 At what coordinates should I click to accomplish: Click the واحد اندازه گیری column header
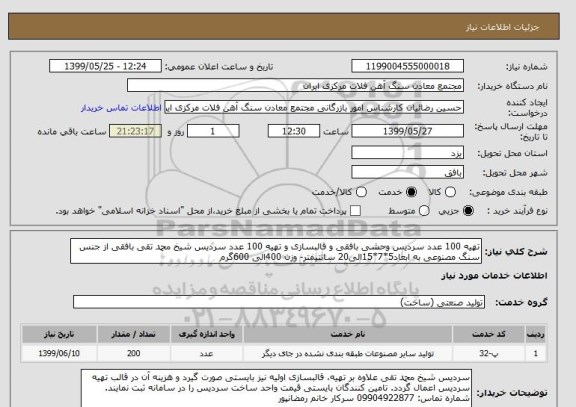click(x=206, y=334)
